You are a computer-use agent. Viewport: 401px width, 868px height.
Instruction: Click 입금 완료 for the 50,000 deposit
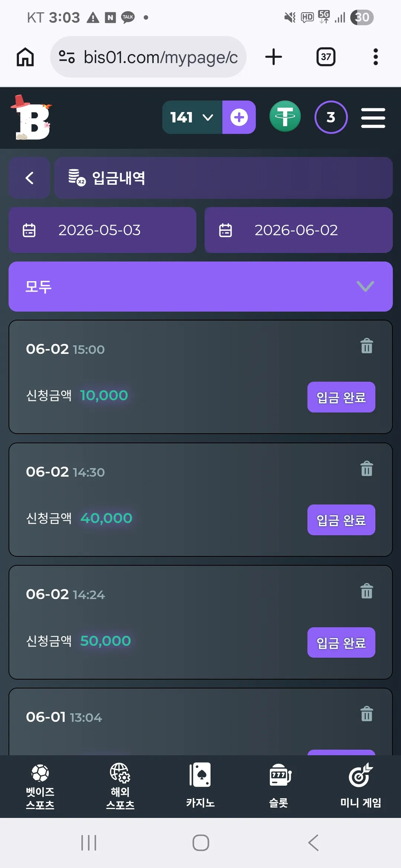coord(341,642)
